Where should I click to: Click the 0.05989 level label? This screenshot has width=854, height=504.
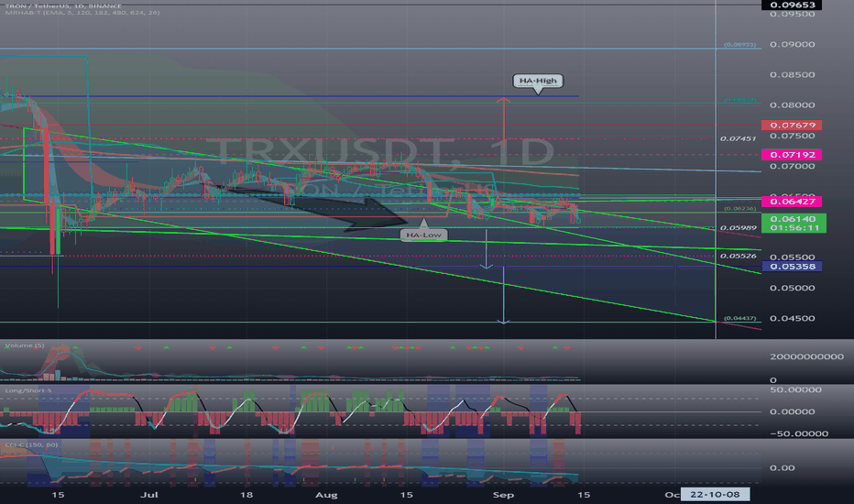(738, 228)
